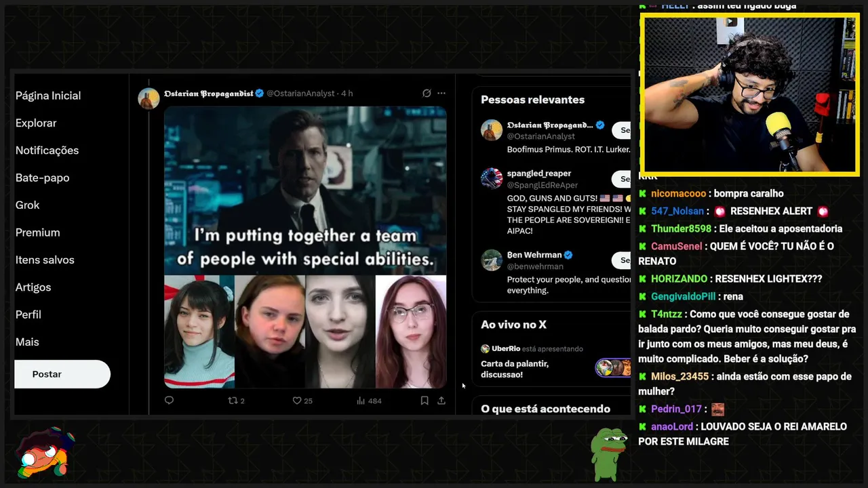
Task: Click the Ostarian avatar in Pessoas relevantes
Action: [x=492, y=130]
